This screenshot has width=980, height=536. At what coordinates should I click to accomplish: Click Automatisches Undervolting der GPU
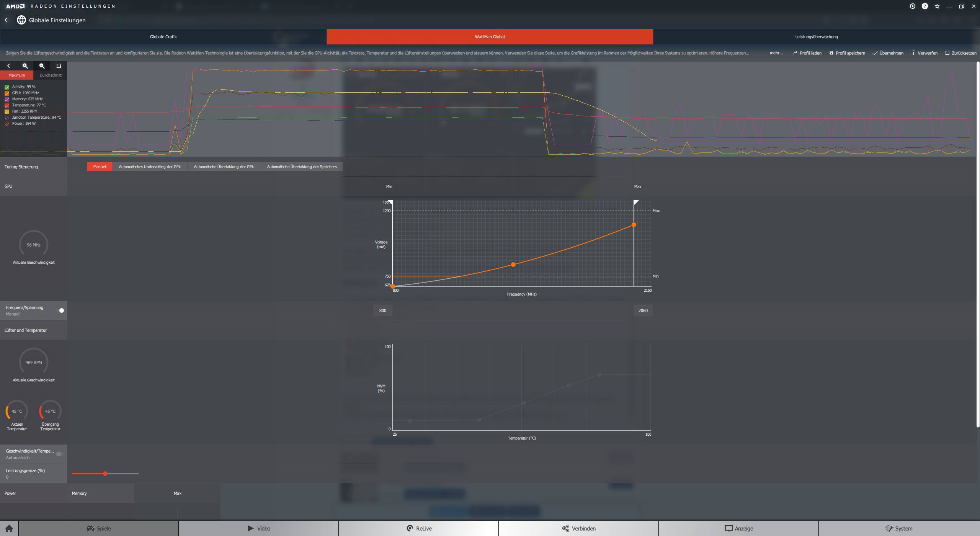[150, 167]
